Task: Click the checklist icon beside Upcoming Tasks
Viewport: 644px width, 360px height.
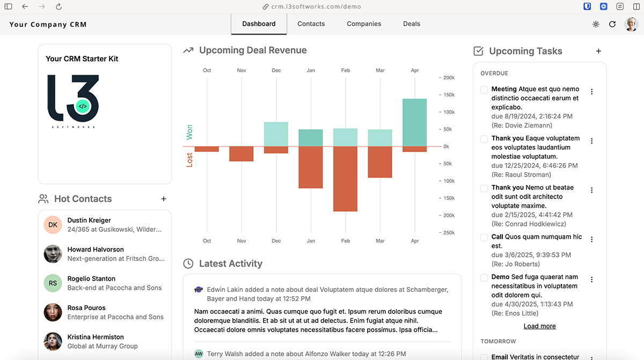Action: click(478, 51)
